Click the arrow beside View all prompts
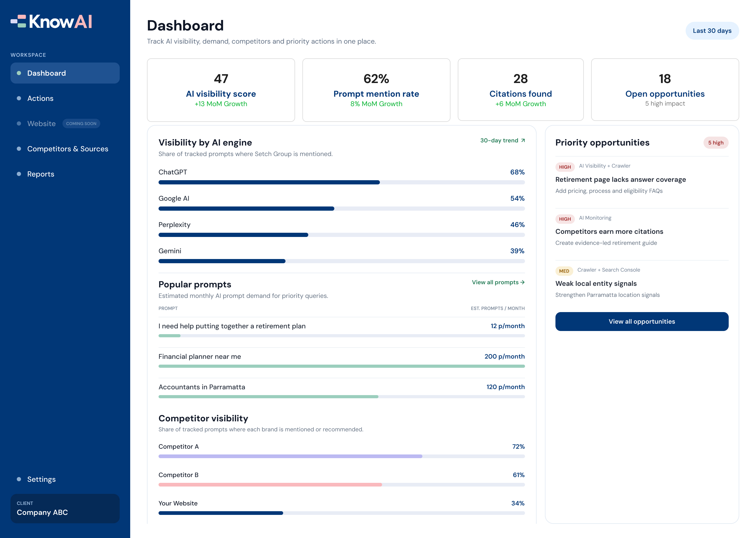 coord(522,282)
